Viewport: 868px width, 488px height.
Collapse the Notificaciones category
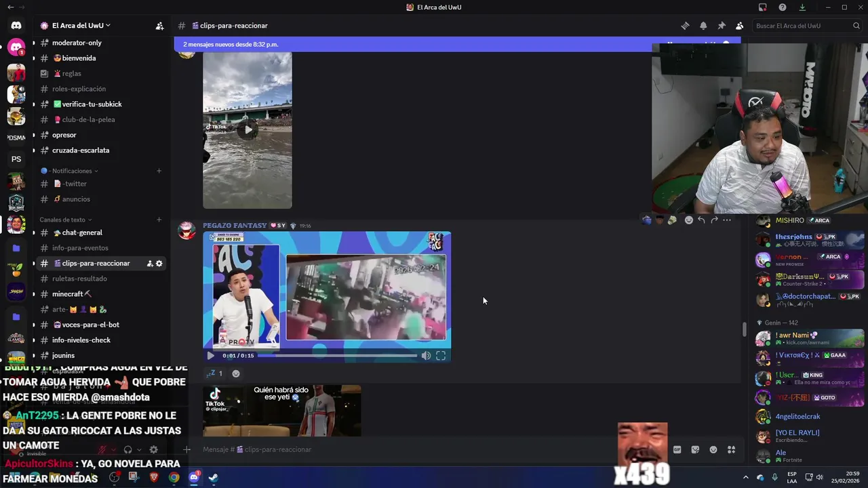(x=70, y=171)
